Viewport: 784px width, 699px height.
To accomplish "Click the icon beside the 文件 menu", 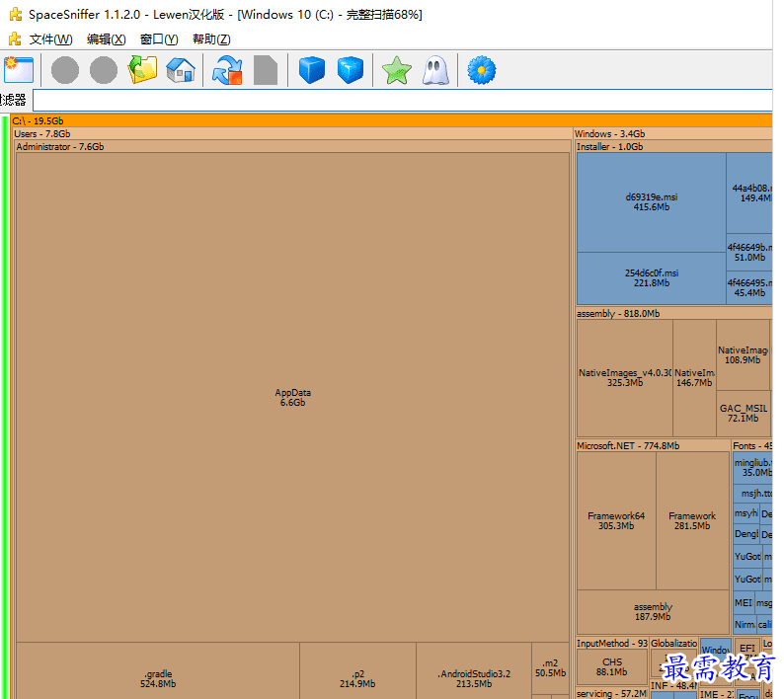I will 15,39.
